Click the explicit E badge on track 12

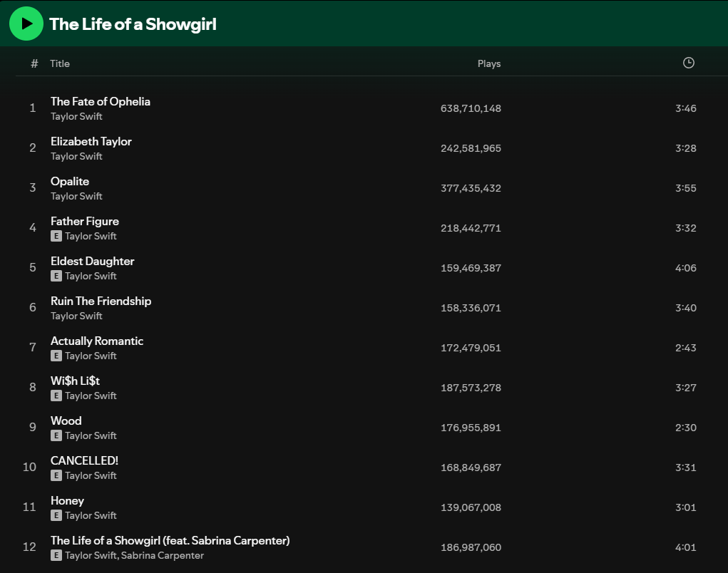[x=56, y=555]
